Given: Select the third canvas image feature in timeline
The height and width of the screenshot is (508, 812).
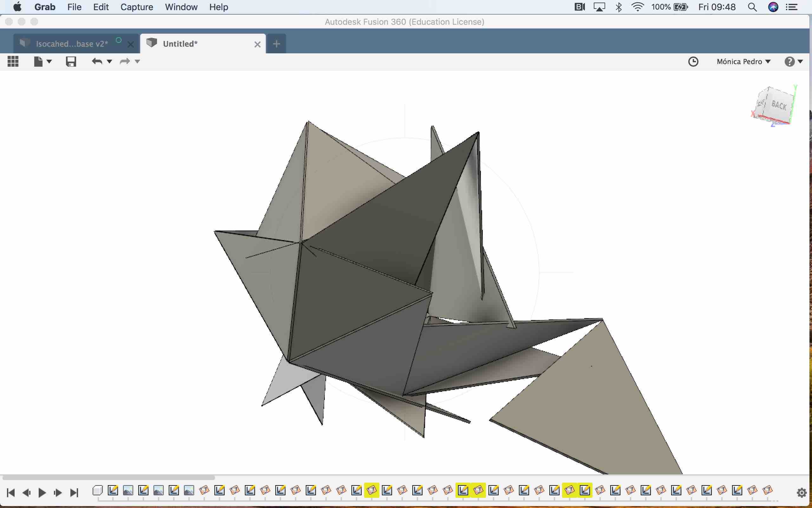Looking at the screenshot, I should [189, 491].
